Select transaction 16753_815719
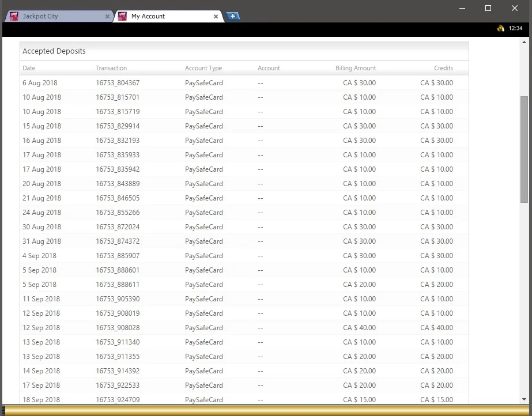The width and height of the screenshot is (532, 416). tap(118, 112)
